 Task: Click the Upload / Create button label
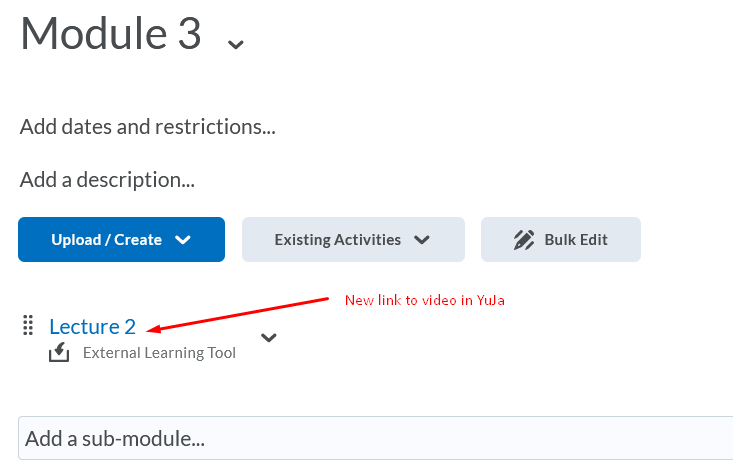point(106,240)
